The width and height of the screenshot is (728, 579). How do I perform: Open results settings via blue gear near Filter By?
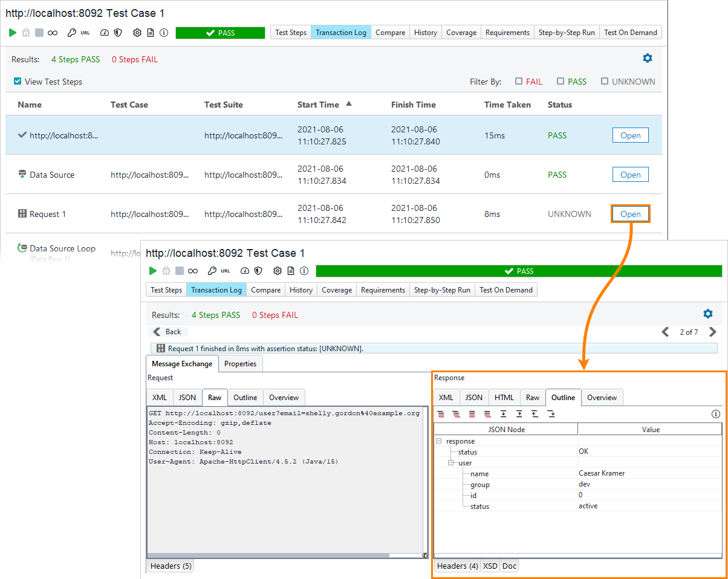[x=648, y=58]
